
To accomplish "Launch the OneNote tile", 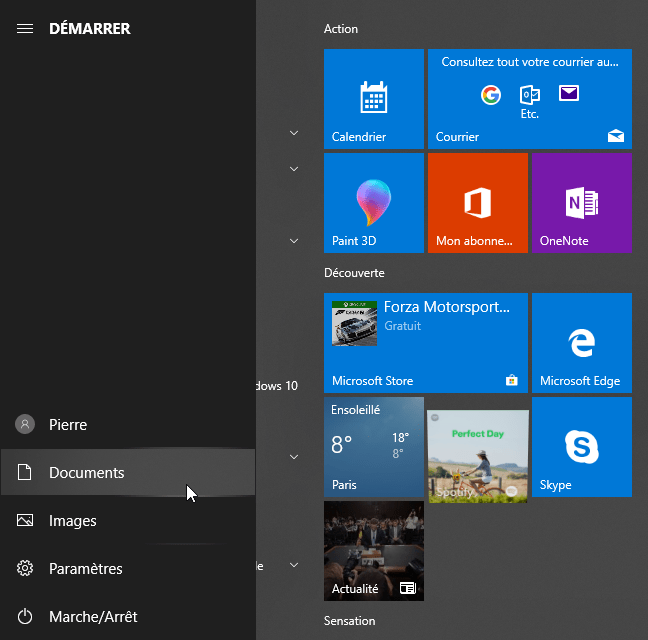I will coord(582,203).
